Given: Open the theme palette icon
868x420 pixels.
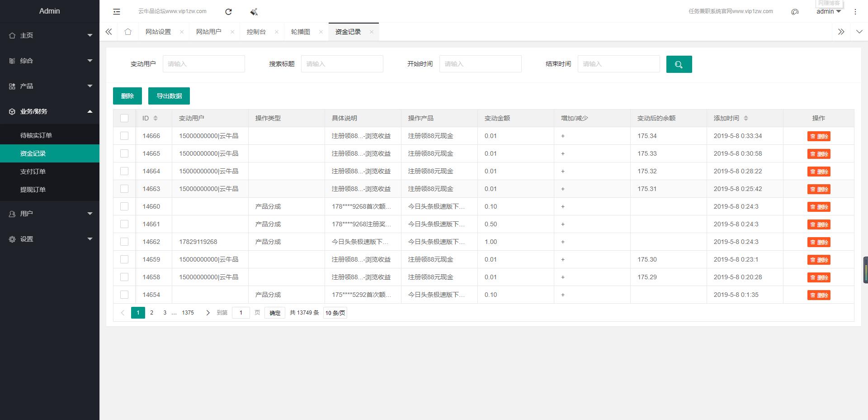Looking at the screenshot, I should pos(795,12).
